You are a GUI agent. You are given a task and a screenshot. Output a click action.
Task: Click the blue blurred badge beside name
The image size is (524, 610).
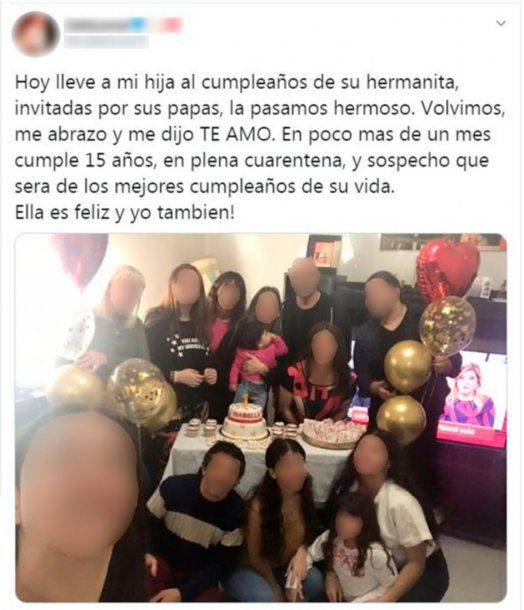tap(137, 25)
